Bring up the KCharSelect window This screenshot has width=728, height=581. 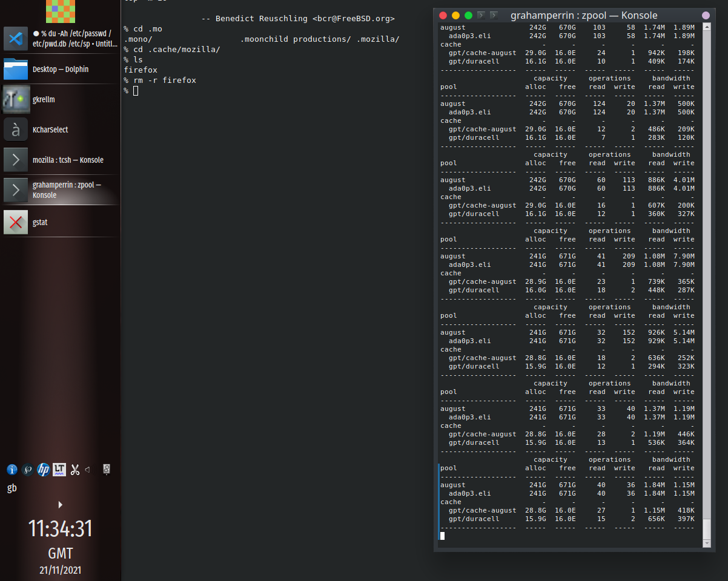click(61, 130)
